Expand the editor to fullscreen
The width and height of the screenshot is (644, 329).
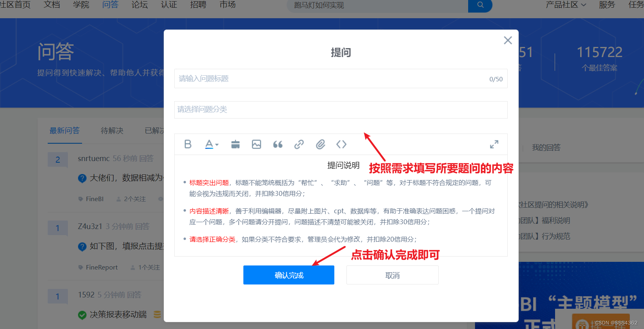[x=494, y=144]
